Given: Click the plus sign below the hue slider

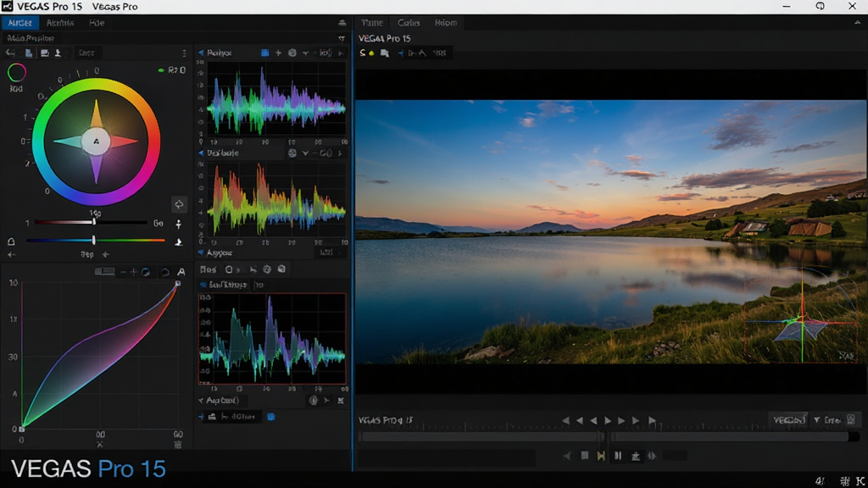Looking at the screenshot, I should tap(105, 254).
